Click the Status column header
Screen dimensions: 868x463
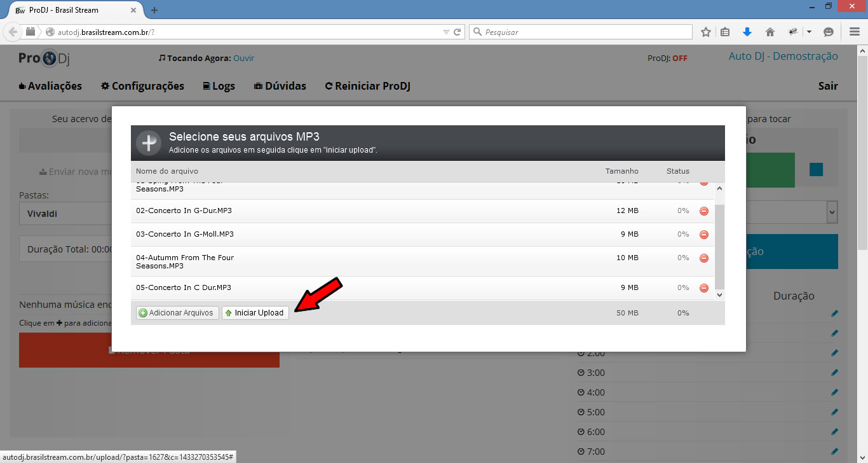[x=678, y=171]
